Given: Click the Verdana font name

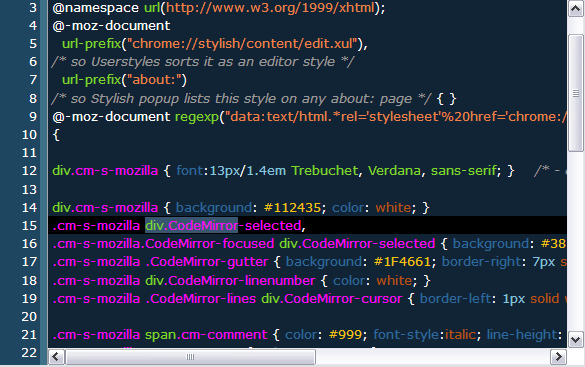Looking at the screenshot, I should [394, 171].
